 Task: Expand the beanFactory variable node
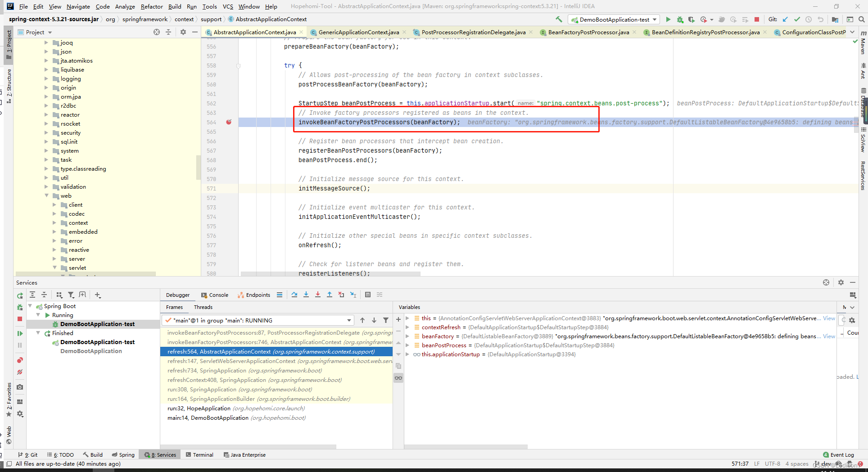tap(407, 336)
